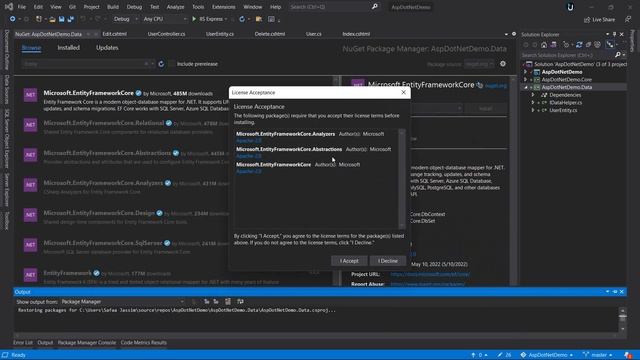
Task: Open Apache-2.0 license link under EntityFrameworkCore.Analyzers
Action: [249, 140]
